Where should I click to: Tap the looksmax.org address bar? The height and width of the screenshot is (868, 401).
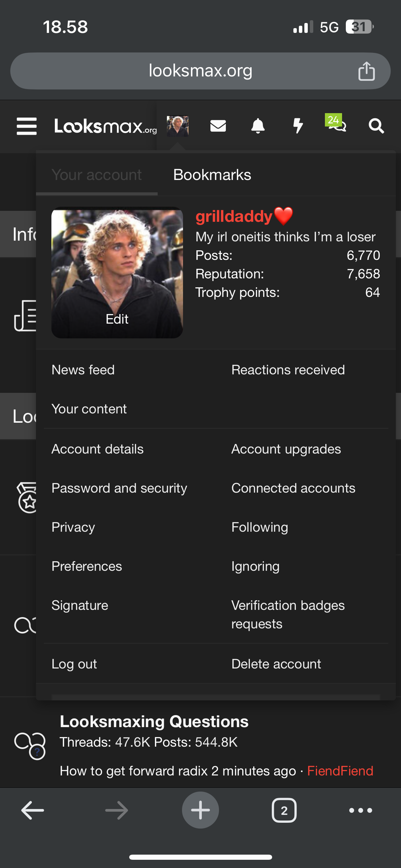(x=200, y=71)
